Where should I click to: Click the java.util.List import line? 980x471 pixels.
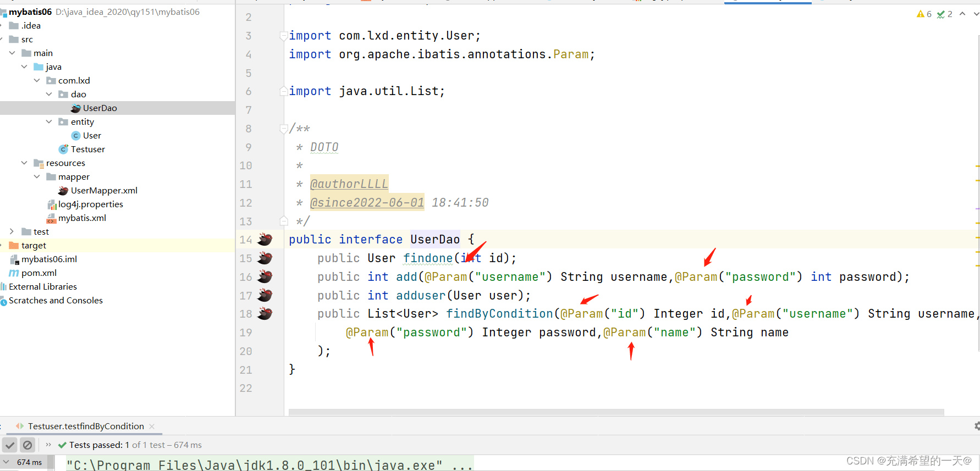(367, 91)
